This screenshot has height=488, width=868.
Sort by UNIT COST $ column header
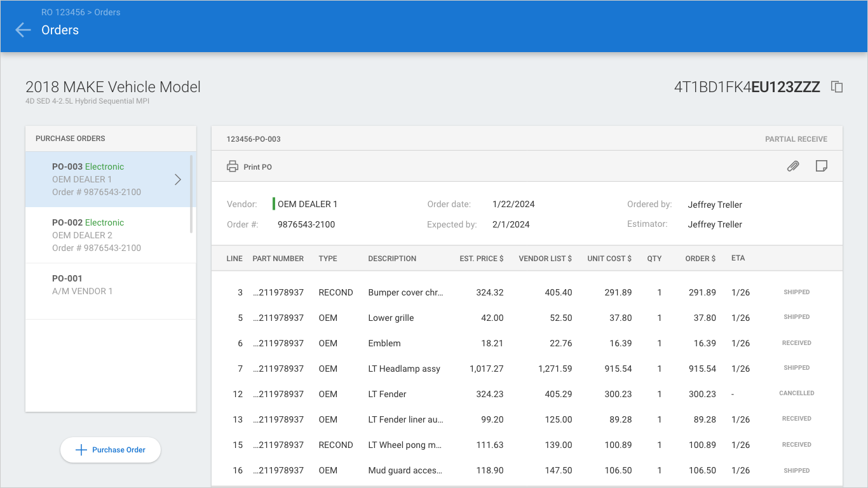coord(609,259)
